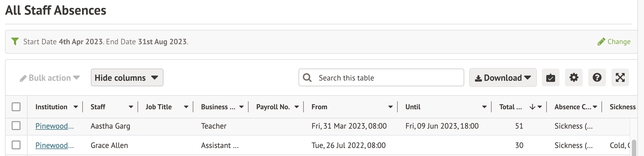This screenshot has width=644, height=156.
Task: Click sort arrow on Total column
Action: tap(532, 107)
